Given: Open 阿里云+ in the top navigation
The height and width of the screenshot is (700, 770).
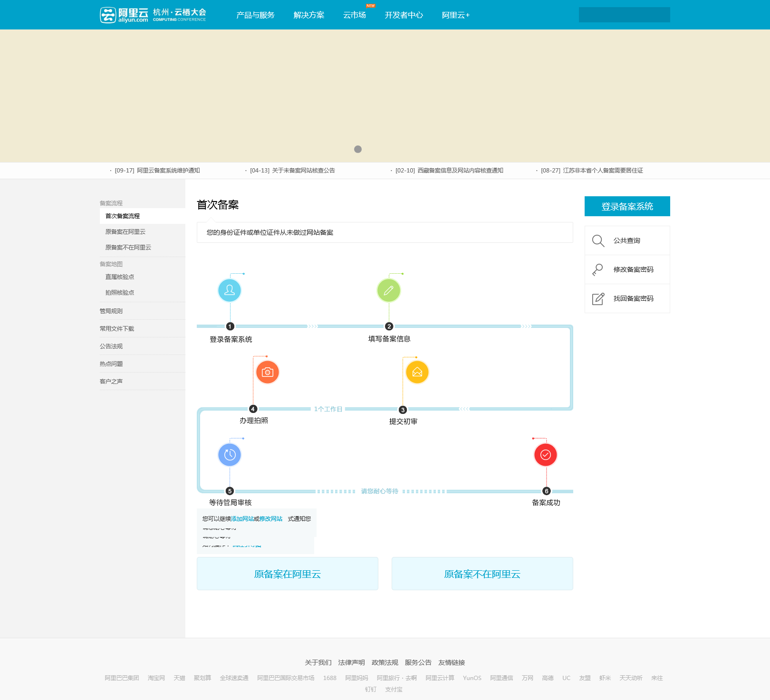Looking at the screenshot, I should click(456, 15).
